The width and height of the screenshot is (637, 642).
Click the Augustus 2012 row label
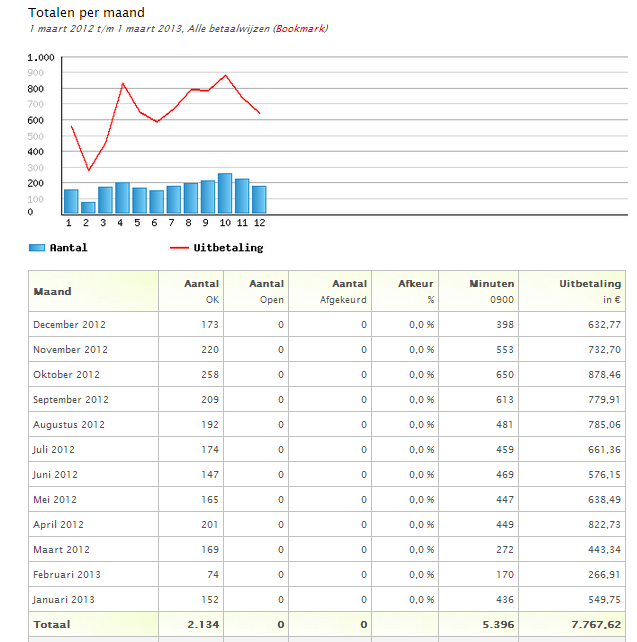69,425
